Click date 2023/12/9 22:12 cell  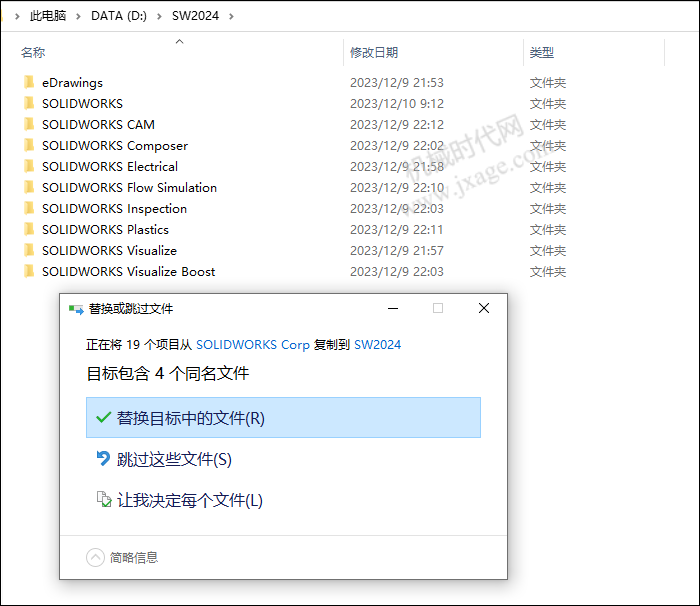397,125
